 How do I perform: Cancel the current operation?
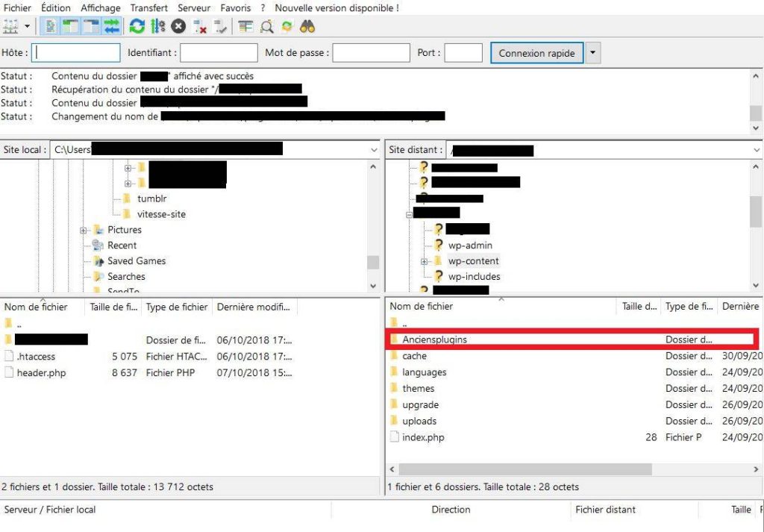(178, 26)
